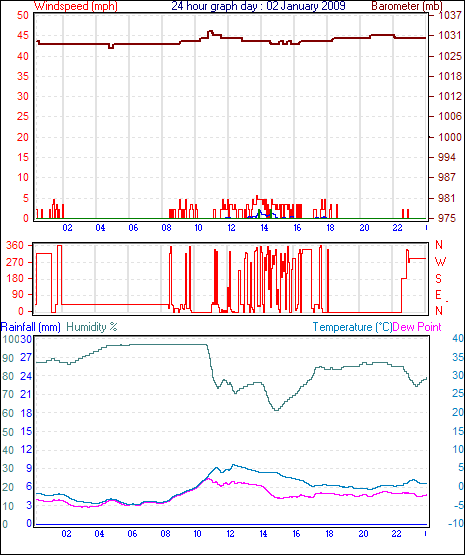Click the S compass direction label
Image resolution: width=467 pixels, height=559 pixels.
pyautogui.click(x=439, y=278)
